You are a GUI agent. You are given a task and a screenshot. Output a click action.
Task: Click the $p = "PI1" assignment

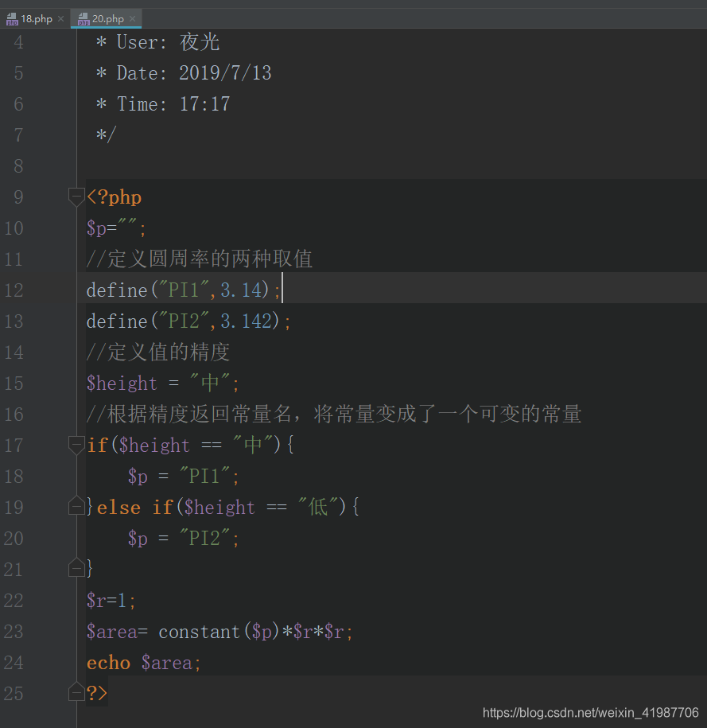click(184, 477)
